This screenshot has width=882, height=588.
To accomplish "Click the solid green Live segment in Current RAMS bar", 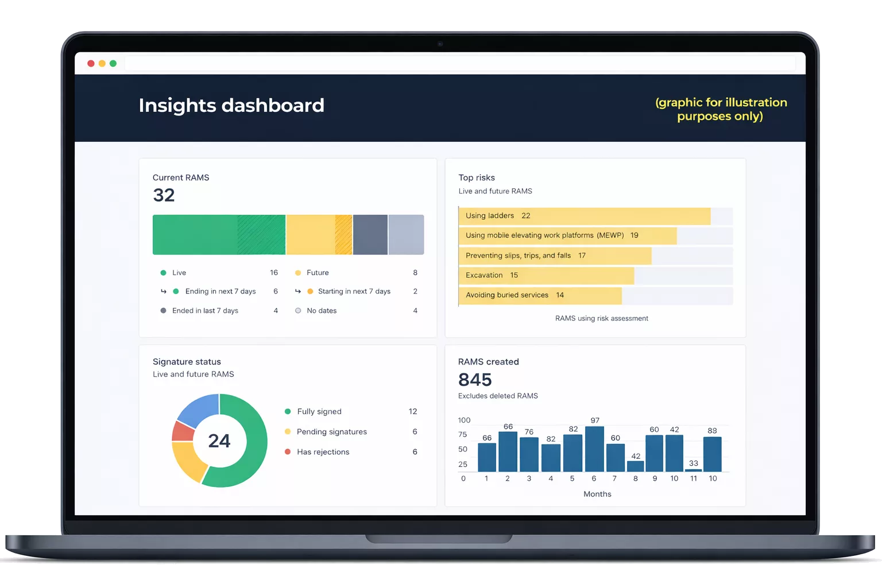I will pos(195,235).
